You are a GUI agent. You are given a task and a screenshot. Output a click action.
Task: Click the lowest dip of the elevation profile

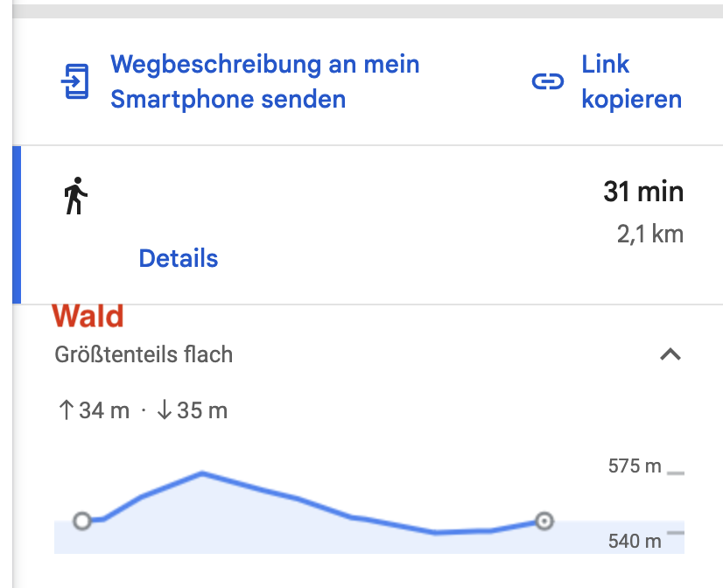(436, 532)
